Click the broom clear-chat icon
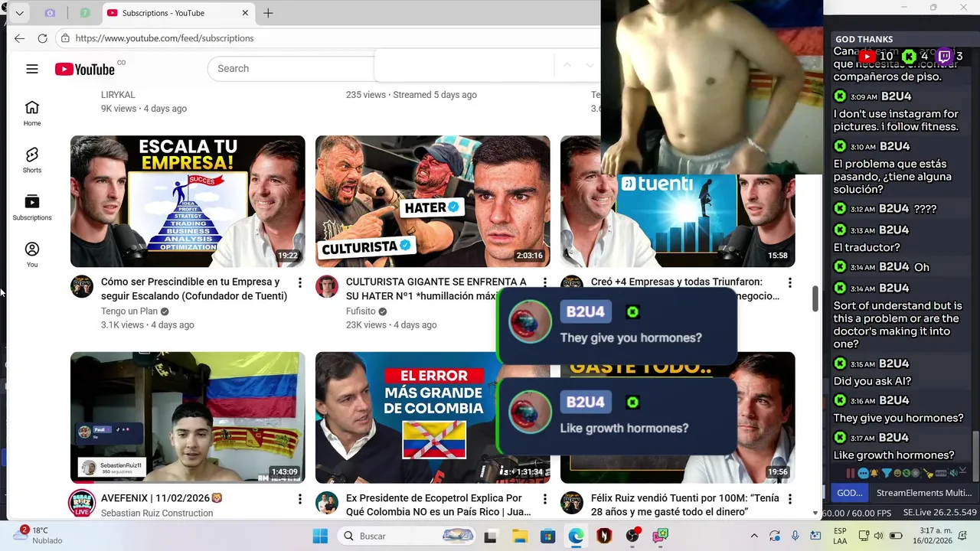This screenshot has height=551, width=980. coord(929,473)
